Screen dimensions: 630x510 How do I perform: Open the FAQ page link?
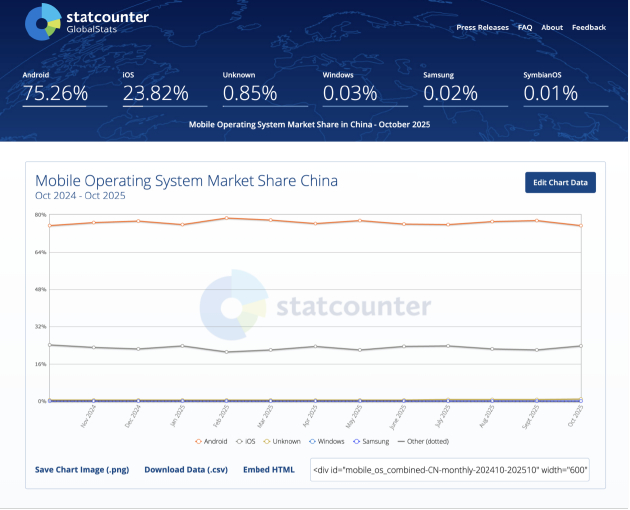[x=525, y=27]
